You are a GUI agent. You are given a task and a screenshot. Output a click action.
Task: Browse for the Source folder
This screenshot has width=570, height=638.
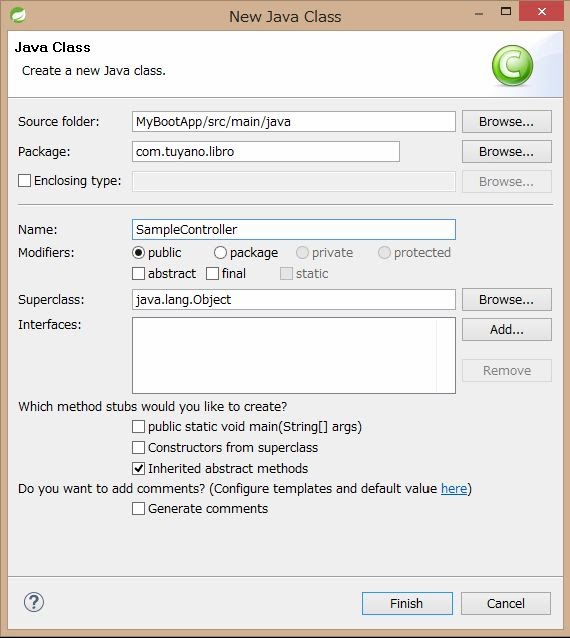pos(507,121)
